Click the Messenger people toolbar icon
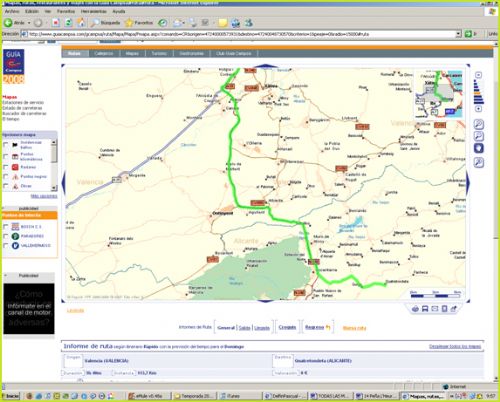This screenshot has width=500, height=402. click(248, 23)
